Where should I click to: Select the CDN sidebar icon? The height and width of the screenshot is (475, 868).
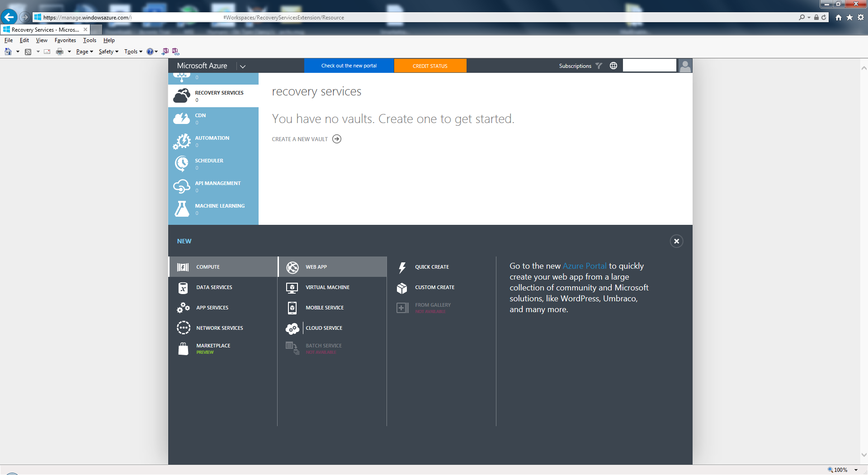(x=182, y=119)
